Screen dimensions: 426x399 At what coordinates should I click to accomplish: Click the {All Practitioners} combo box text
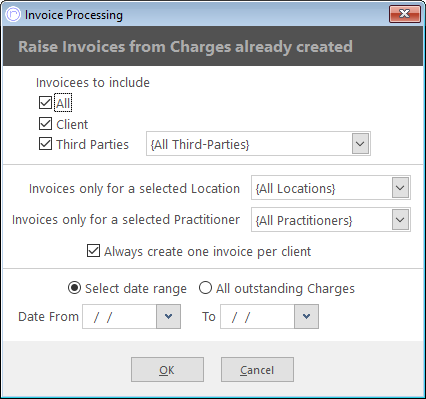click(304, 221)
